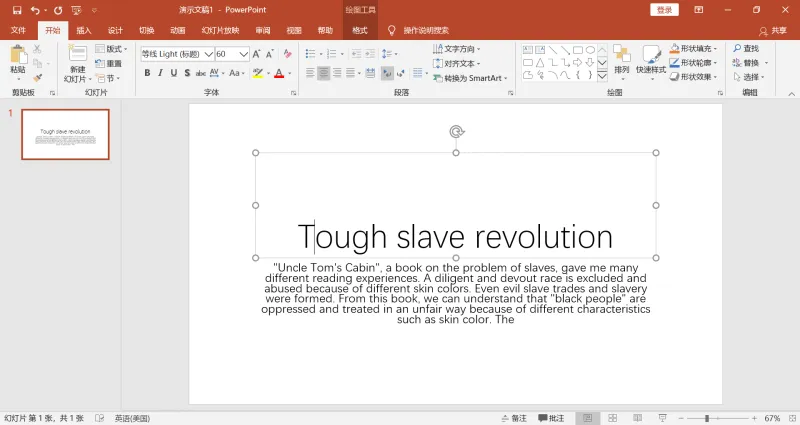
Task: Click the Format Painter brush icon
Action: pos(37,78)
